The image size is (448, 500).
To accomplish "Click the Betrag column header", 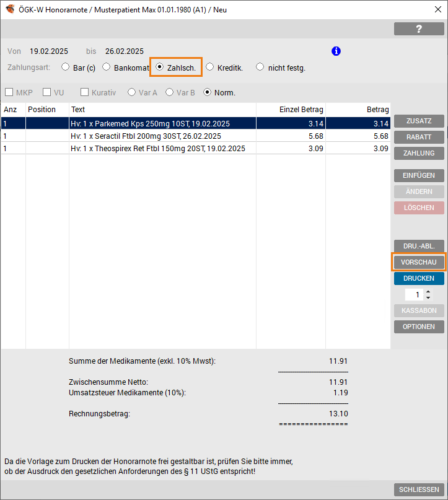I will (358, 110).
